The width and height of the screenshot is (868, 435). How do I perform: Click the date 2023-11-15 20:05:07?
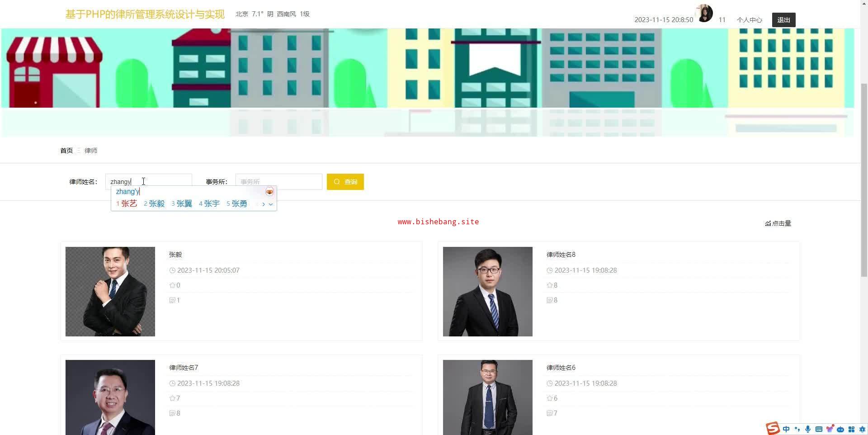coord(208,270)
